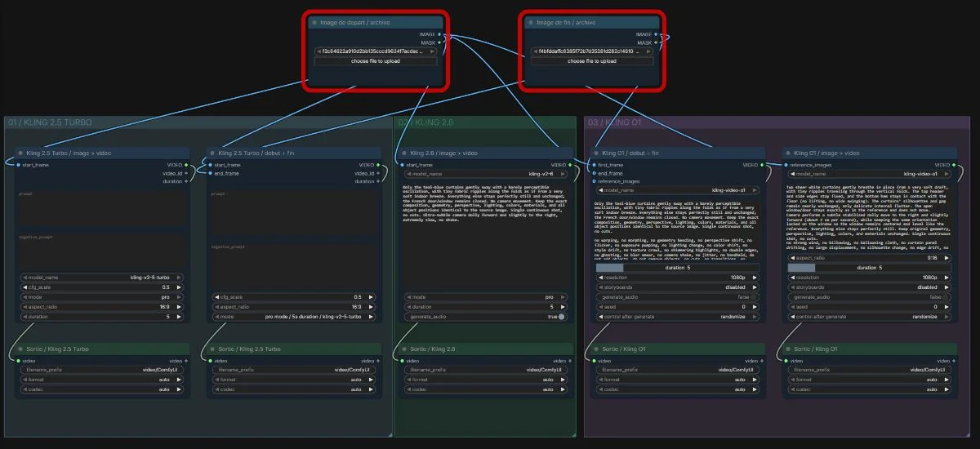
Task: Click first_frame input socket on Kling O1 / debut + fin
Action: 594,165
